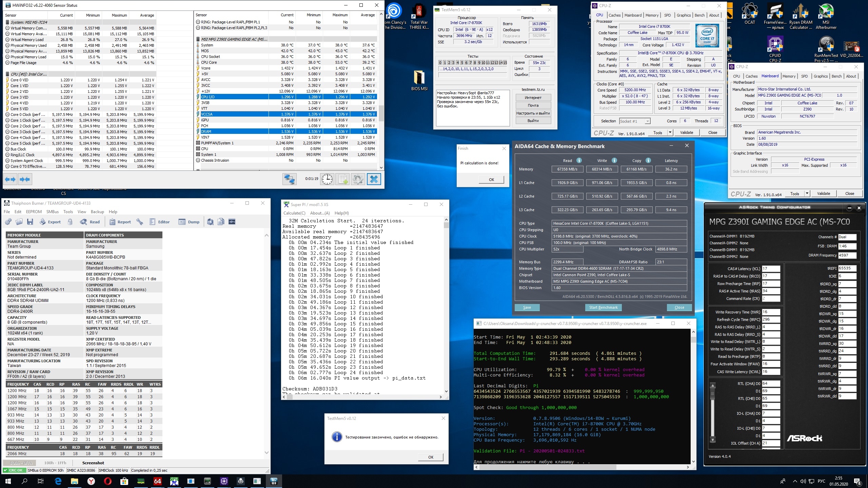868x488 pixels.
Task: Open HWiNFO sensor settings gear
Action: click(358, 179)
